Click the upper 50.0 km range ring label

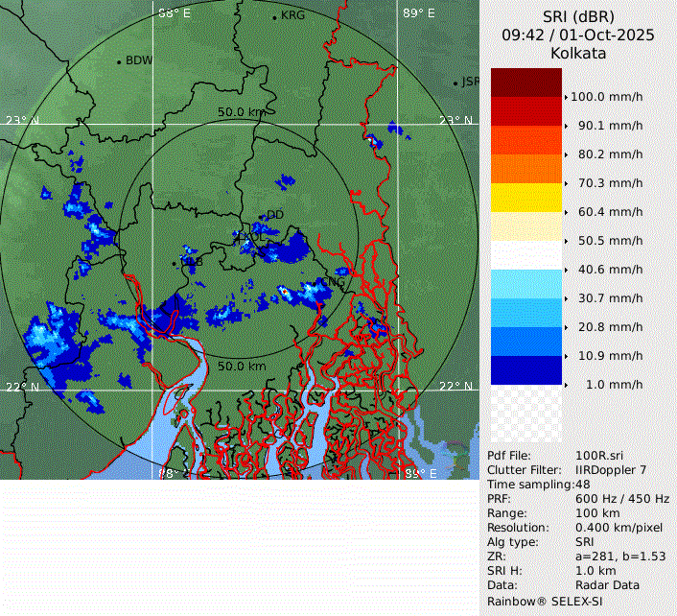(x=241, y=112)
